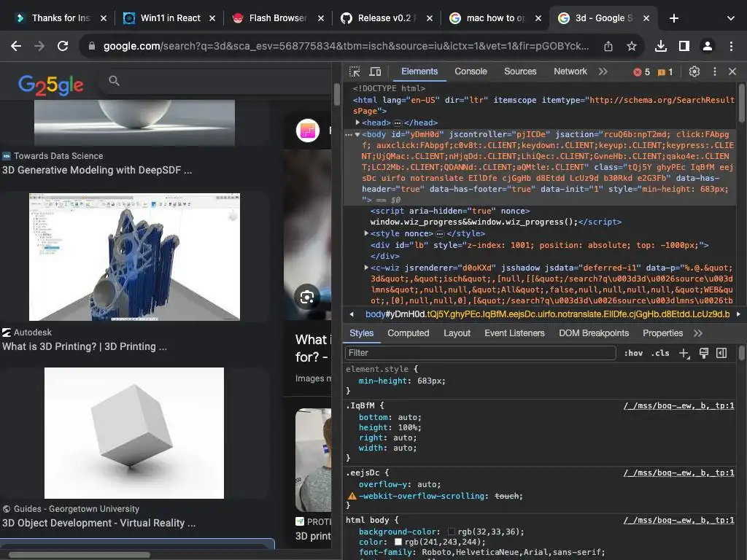Click the styles Filter input
Image resolution: width=747 pixels, height=560 pixels.
click(x=480, y=353)
